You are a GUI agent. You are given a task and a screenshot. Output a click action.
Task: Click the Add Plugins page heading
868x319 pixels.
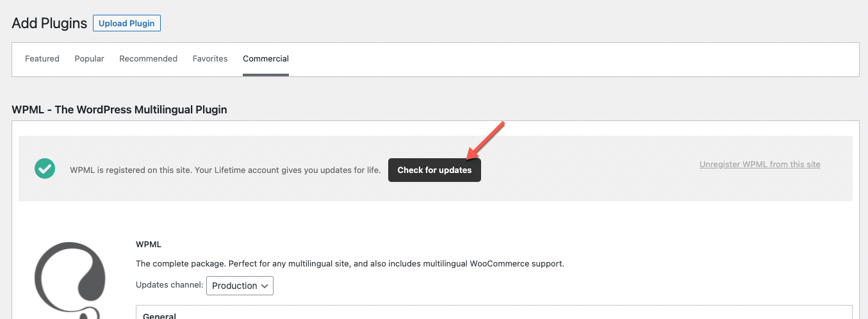coord(49,24)
